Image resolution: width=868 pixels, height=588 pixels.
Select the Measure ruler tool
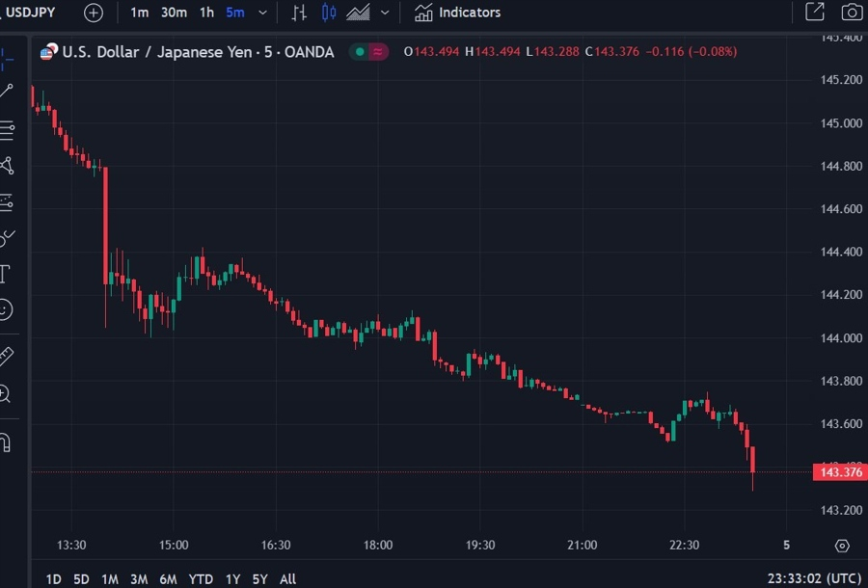(6, 357)
